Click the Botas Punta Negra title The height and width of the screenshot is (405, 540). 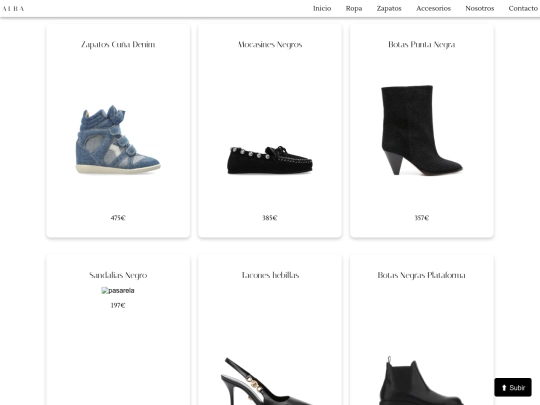(x=422, y=44)
